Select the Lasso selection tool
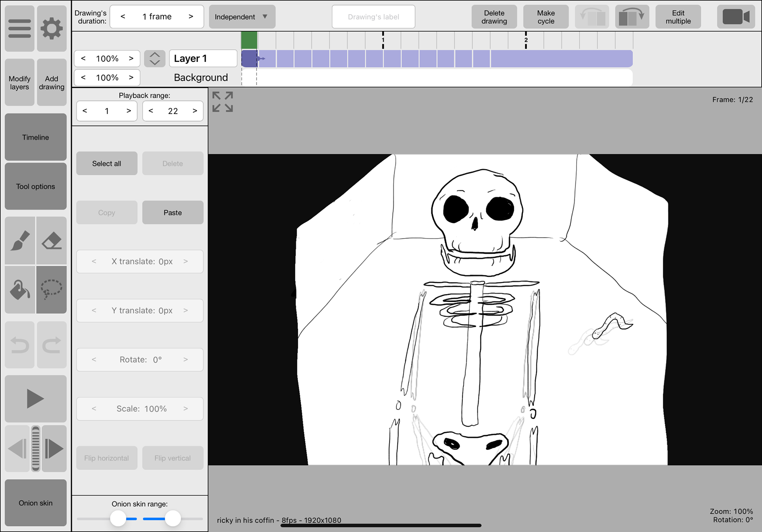Image resolution: width=762 pixels, height=532 pixels. [52, 290]
